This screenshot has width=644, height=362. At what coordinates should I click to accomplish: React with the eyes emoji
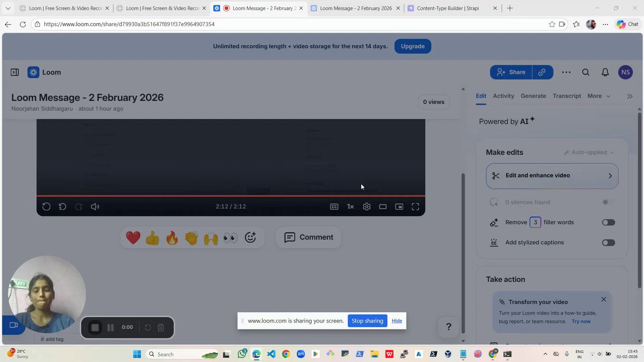[x=230, y=237]
